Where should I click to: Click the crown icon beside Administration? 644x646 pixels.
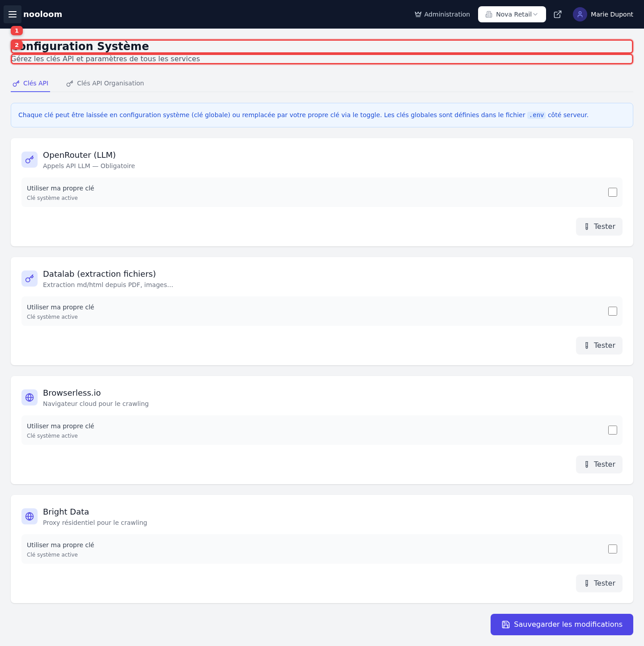[418, 14]
